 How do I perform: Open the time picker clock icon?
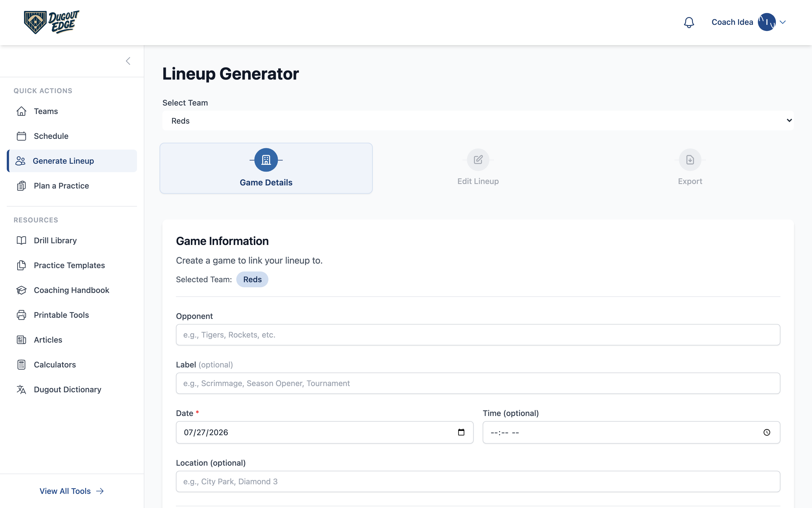[767, 432]
